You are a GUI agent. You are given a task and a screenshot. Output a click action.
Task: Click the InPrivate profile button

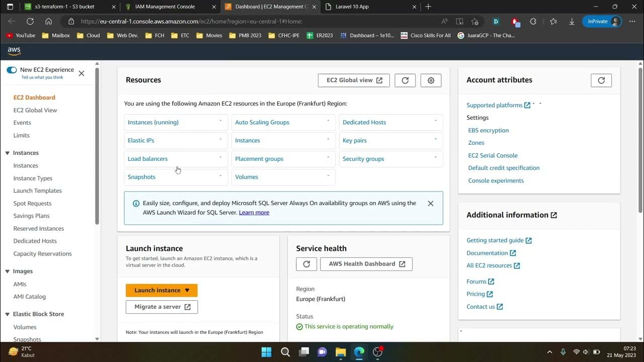pos(602,22)
